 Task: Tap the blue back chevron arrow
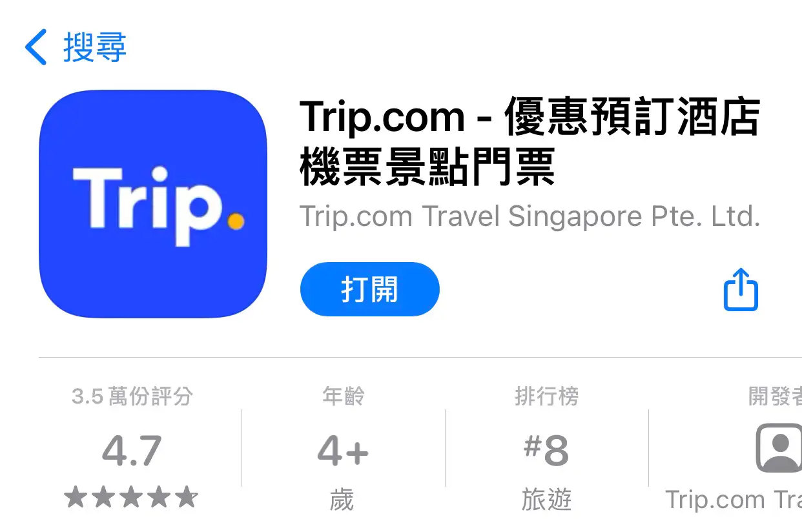pos(36,47)
